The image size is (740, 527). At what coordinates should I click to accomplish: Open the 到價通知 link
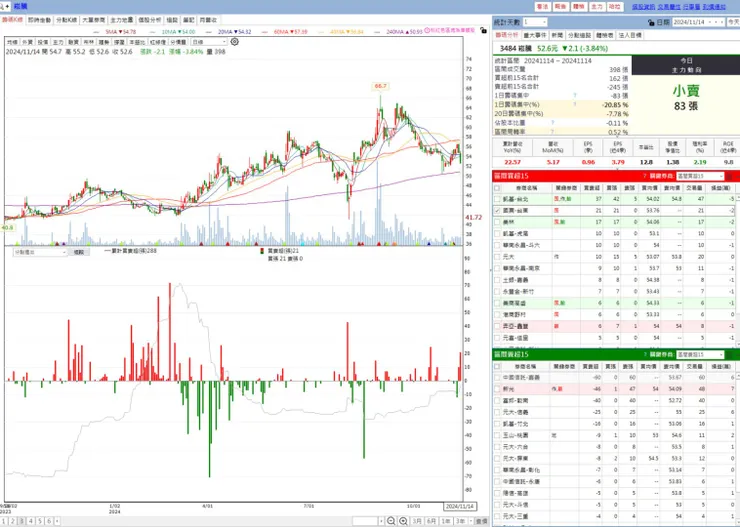[x=714, y=7]
